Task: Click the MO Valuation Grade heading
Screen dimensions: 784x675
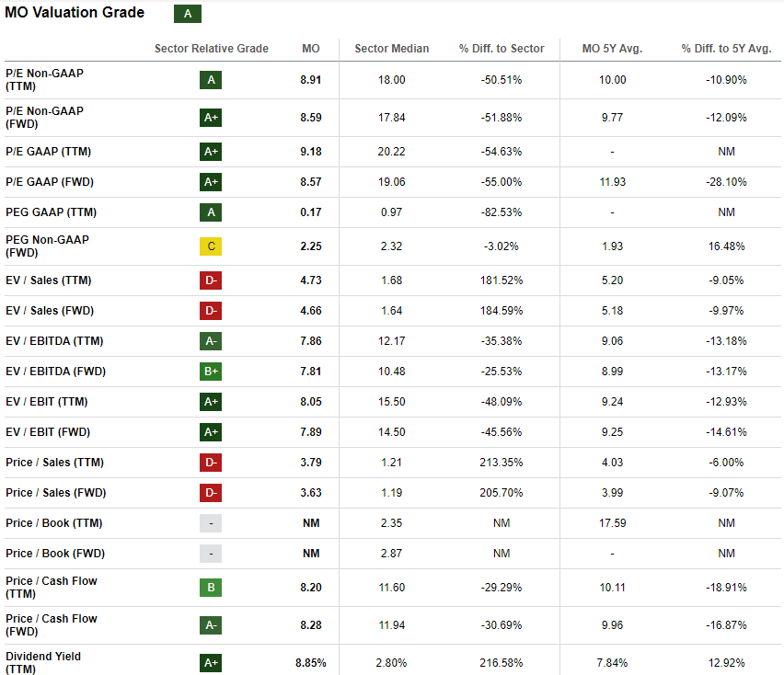Action: [x=75, y=13]
